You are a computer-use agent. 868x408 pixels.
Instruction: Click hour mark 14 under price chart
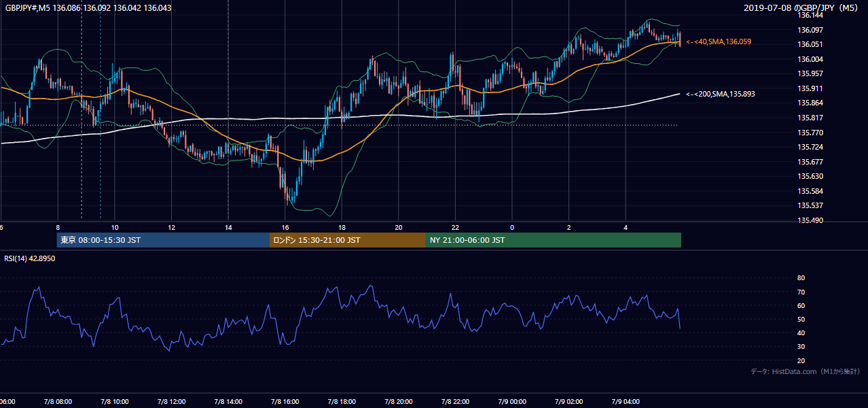tap(229, 227)
